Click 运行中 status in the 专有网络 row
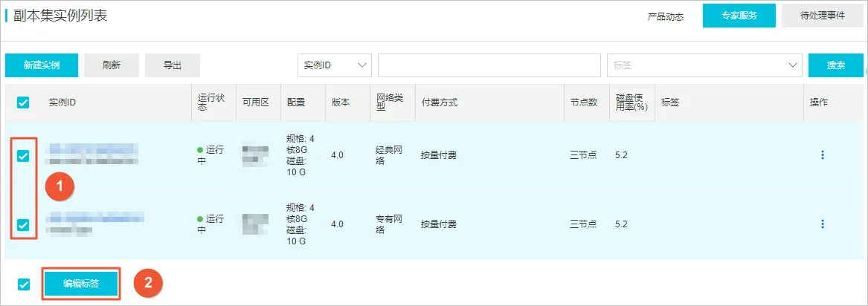The width and height of the screenshot is (868, 306). tap(211, 224)
